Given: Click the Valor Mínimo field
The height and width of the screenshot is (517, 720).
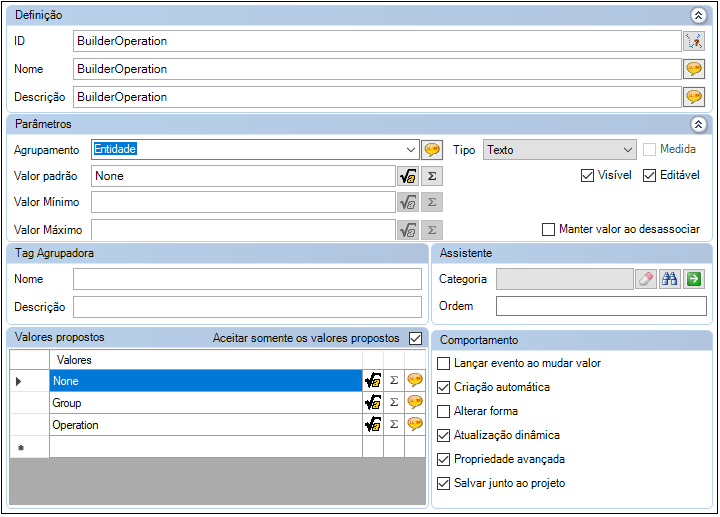Looking at the screenshot, I should 243,202.
